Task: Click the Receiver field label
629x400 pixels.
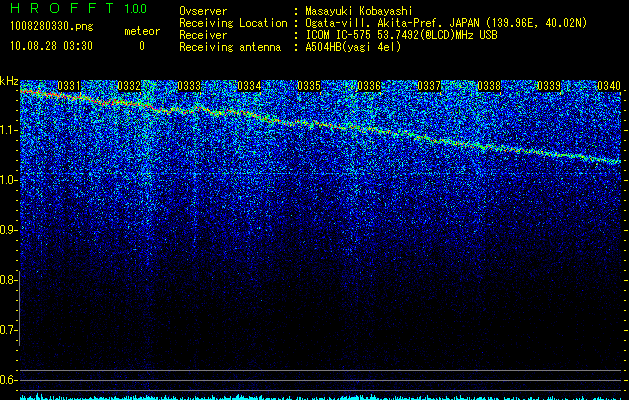Action: pos(203,35)
